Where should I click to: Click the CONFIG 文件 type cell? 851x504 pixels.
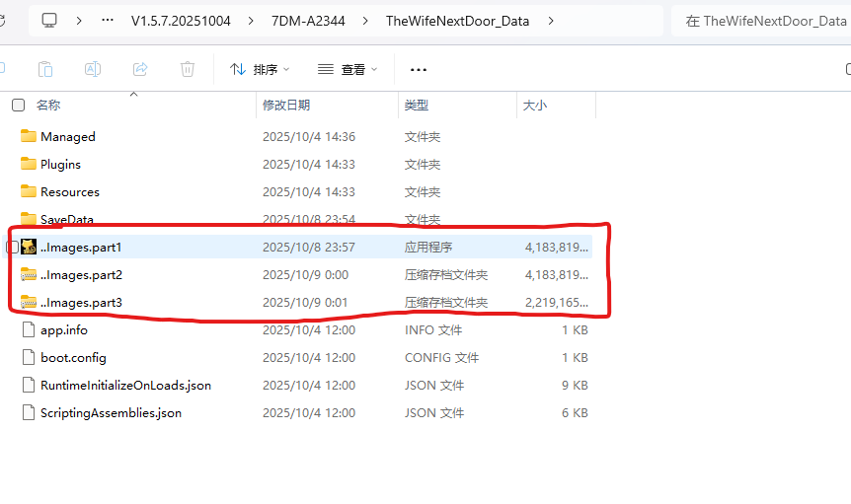click(441, 358)
